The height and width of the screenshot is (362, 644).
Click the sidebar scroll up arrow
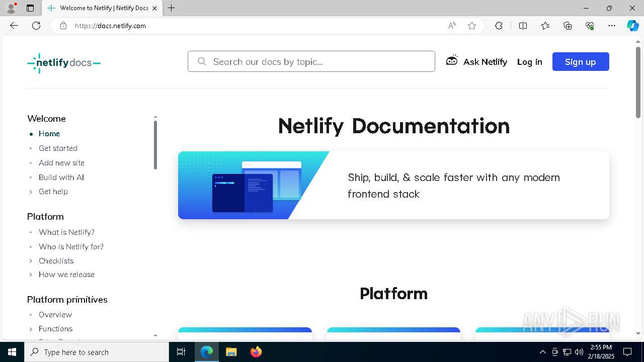click(x=155, y=117)
